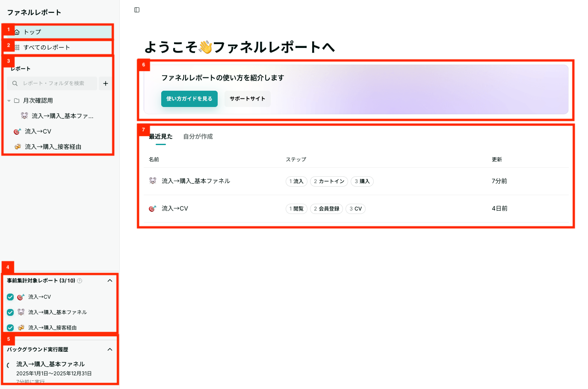
Task: Click the レポート・フォルダを検索 search field
Action: click(52, 83)
